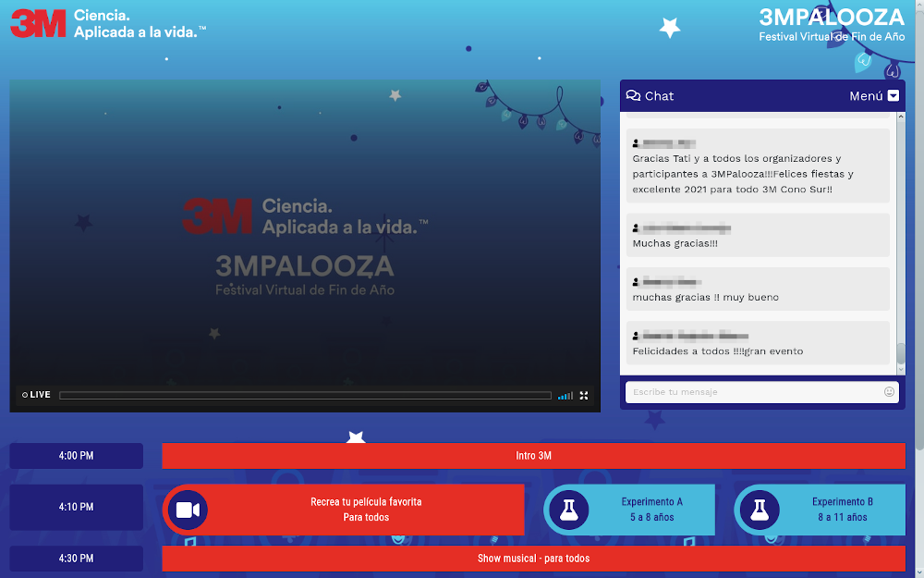Click message starting 'Gracias Tati'

(743, 174)
